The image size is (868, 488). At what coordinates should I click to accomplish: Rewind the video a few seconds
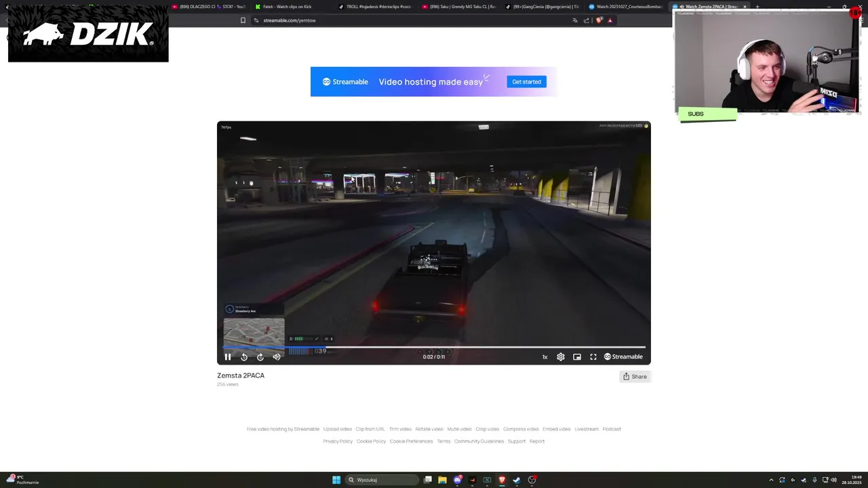pos(244,357)
